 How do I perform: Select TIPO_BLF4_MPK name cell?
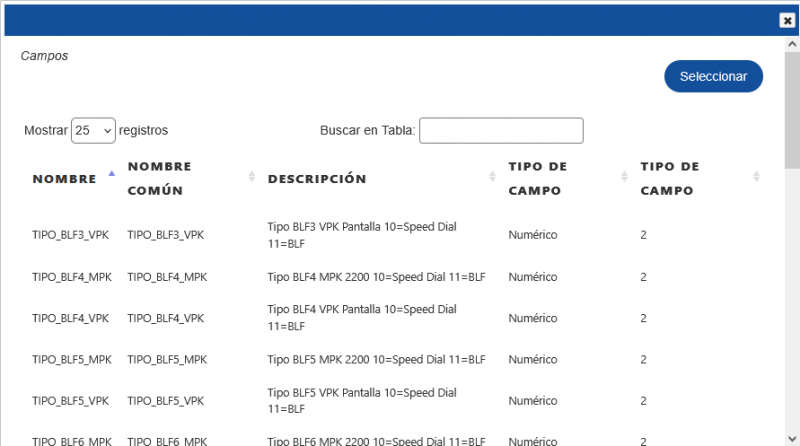[x=72, y=277]
